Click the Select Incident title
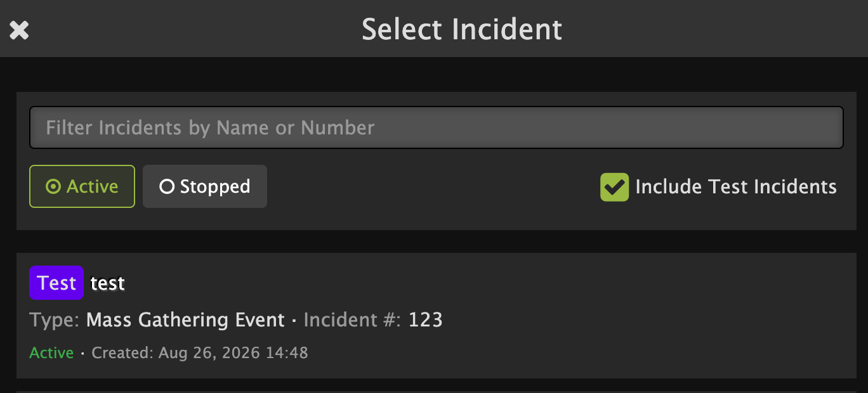The image size is (868, 393). point(462,30)
